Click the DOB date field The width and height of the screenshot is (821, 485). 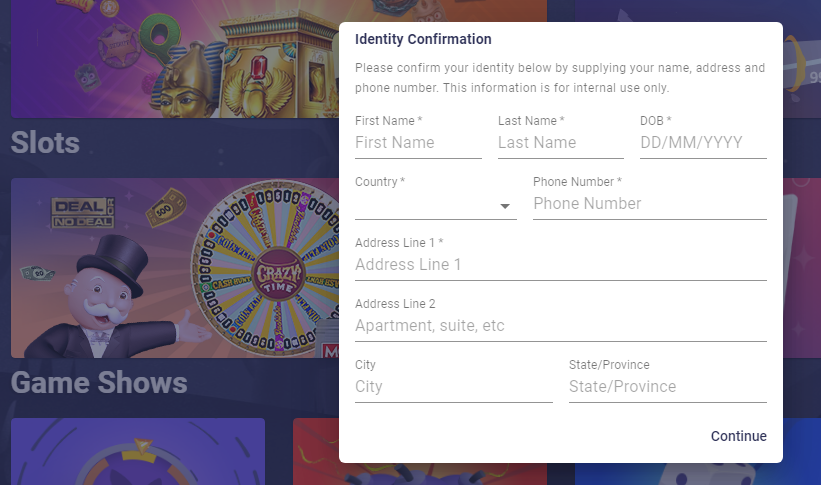(702, 143)
